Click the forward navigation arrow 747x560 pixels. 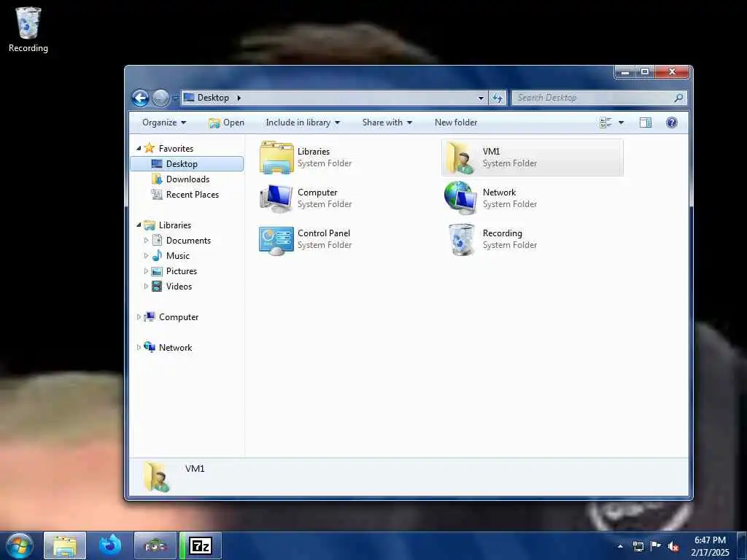(x=160, y=98)
